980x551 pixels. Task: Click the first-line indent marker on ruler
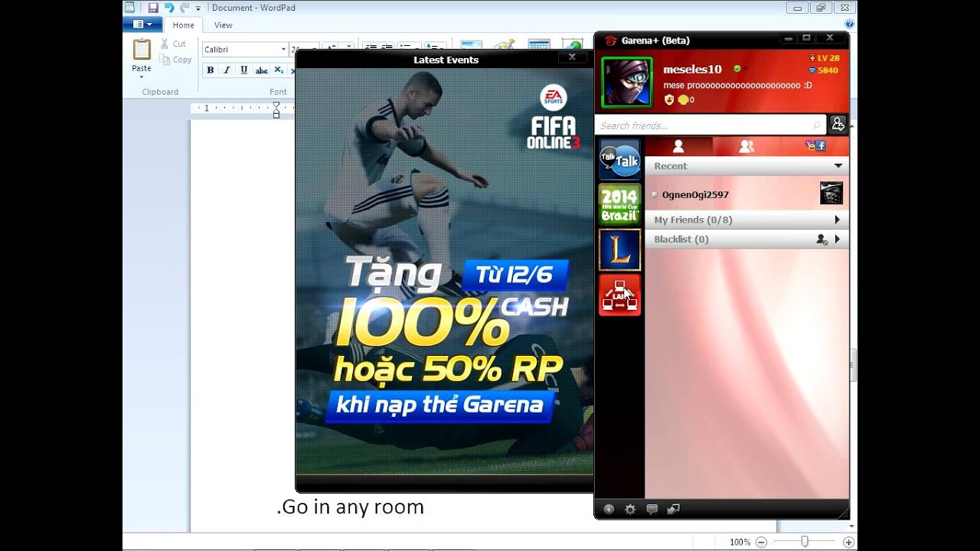coord(276,105)
